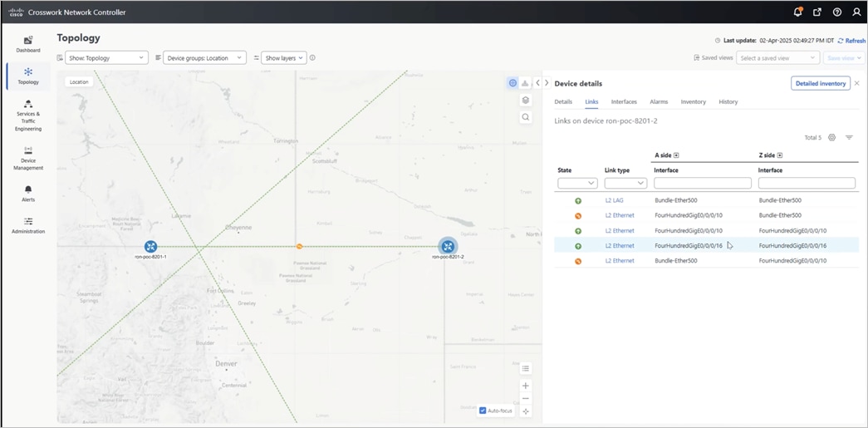Switch to the Inventory tab
The image size is (868, 428).
click(x=693, y=102)
